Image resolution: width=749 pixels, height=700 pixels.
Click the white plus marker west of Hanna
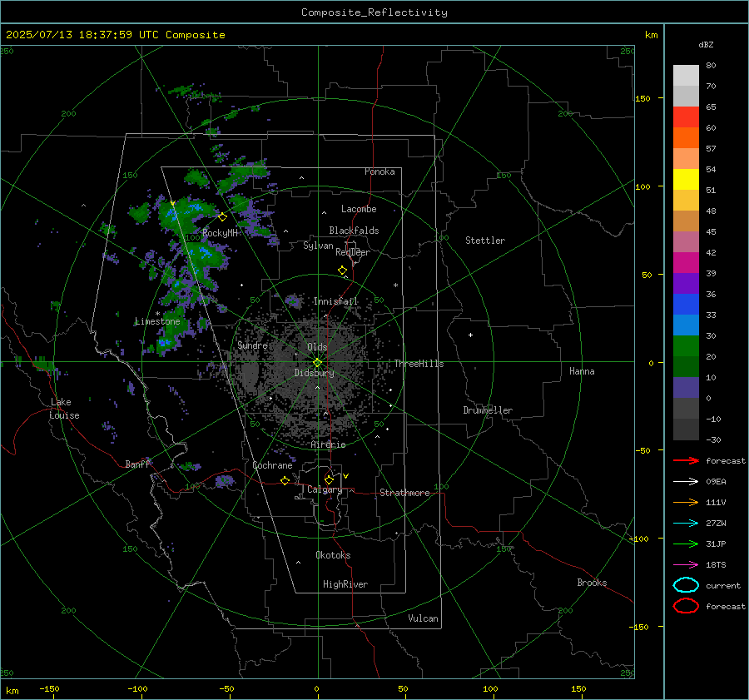pyautogui.click(x=470, y=335)
